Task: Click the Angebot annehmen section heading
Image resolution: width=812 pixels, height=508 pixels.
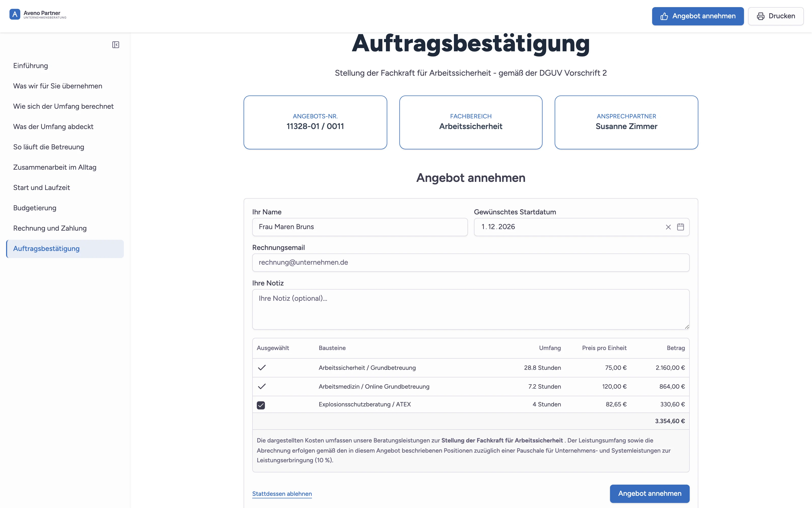Action: [471, 178]
